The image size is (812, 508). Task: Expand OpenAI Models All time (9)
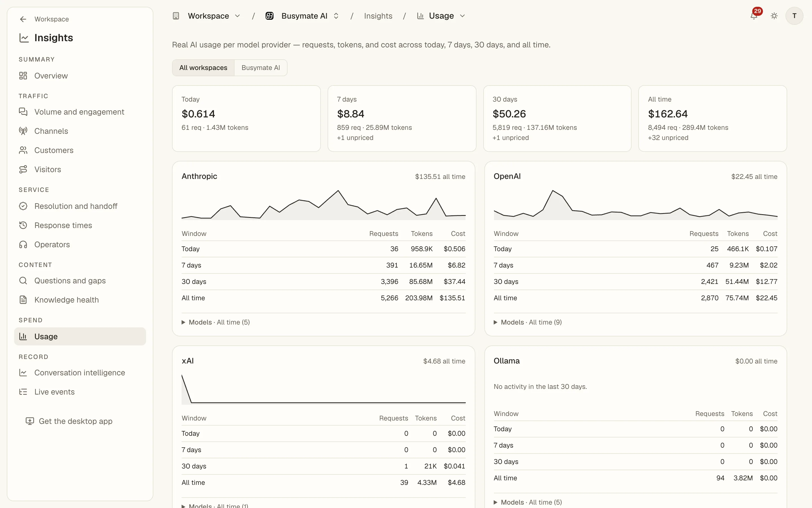(x=528, y=322)
